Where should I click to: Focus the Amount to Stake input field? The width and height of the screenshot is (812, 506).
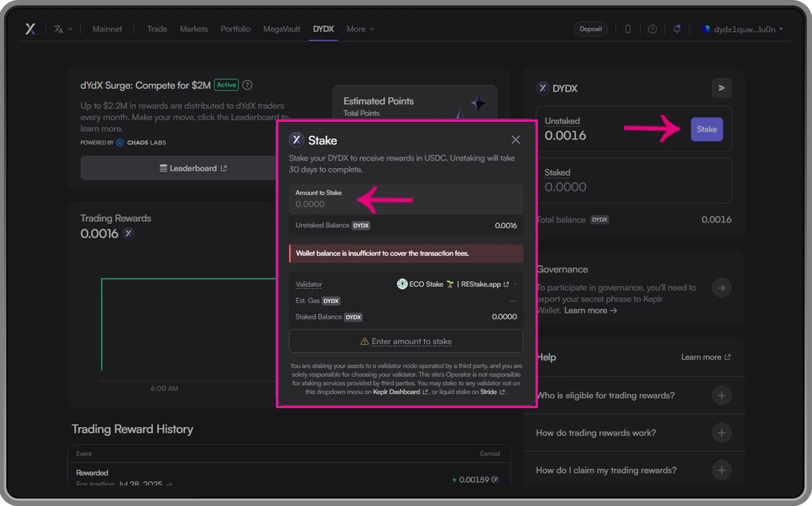(406, 199)
